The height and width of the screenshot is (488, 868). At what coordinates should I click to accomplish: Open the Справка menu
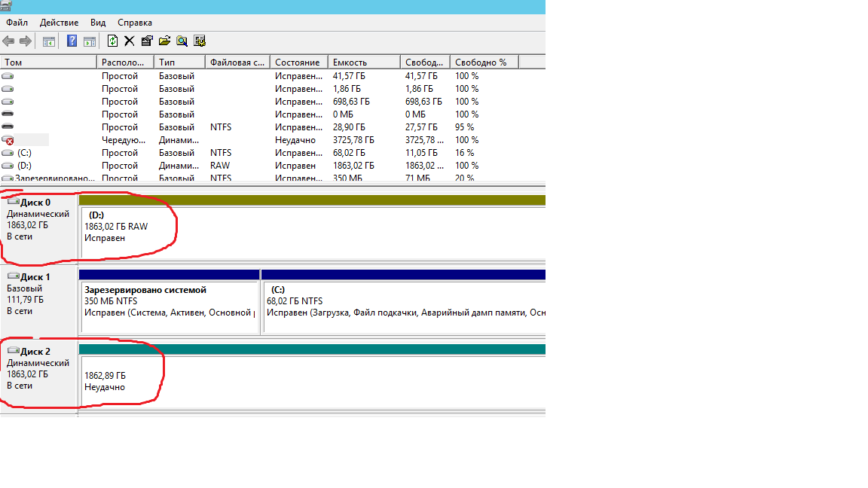click(x=135, y=23)
